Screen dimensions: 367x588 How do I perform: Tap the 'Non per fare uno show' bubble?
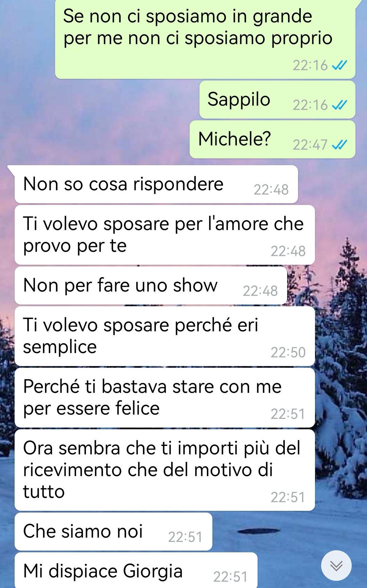pyautogui.click(x=151, y=286)
